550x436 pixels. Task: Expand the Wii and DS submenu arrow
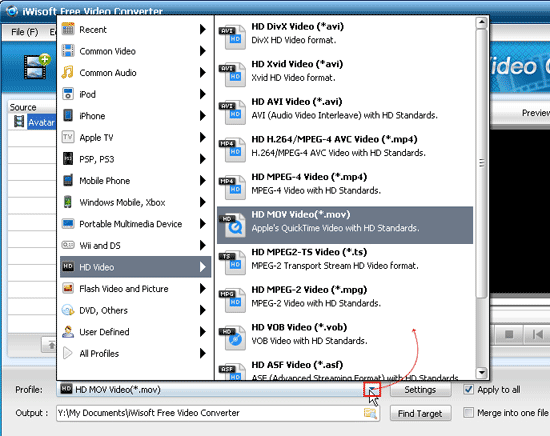coord(202,245)
